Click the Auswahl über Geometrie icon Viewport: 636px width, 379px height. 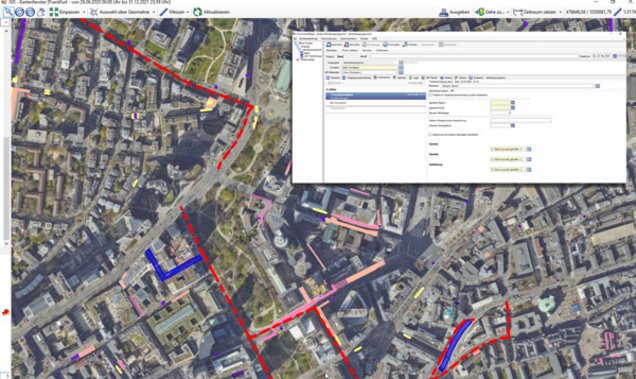pos(94,12)
